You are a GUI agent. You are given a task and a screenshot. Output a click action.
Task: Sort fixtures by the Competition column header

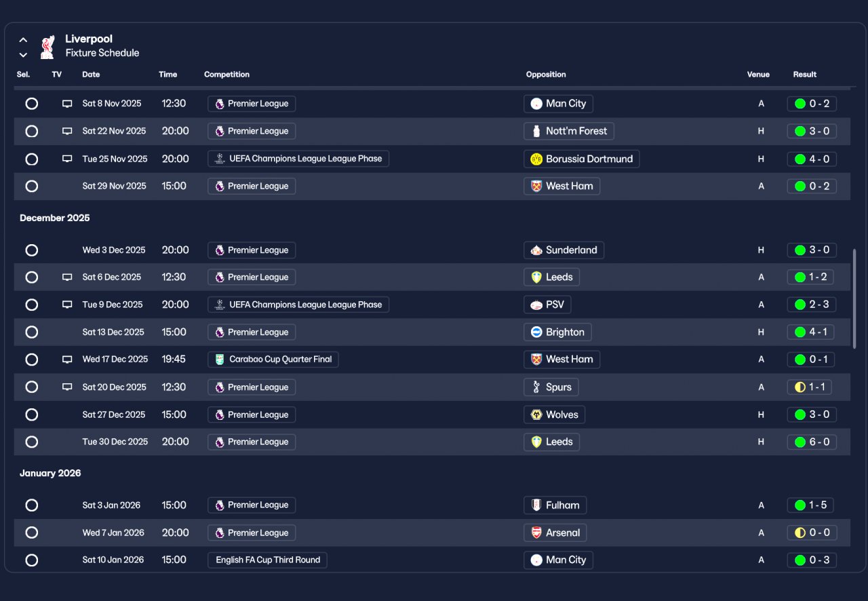pyautogui.click(x=226, y=75)
